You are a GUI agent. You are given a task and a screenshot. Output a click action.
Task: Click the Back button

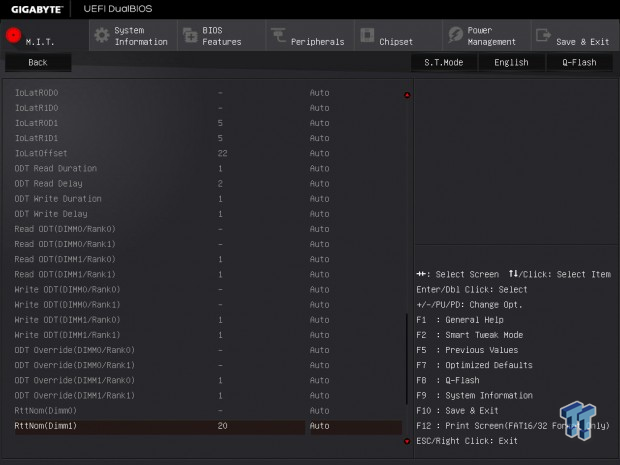coord(38,62)
